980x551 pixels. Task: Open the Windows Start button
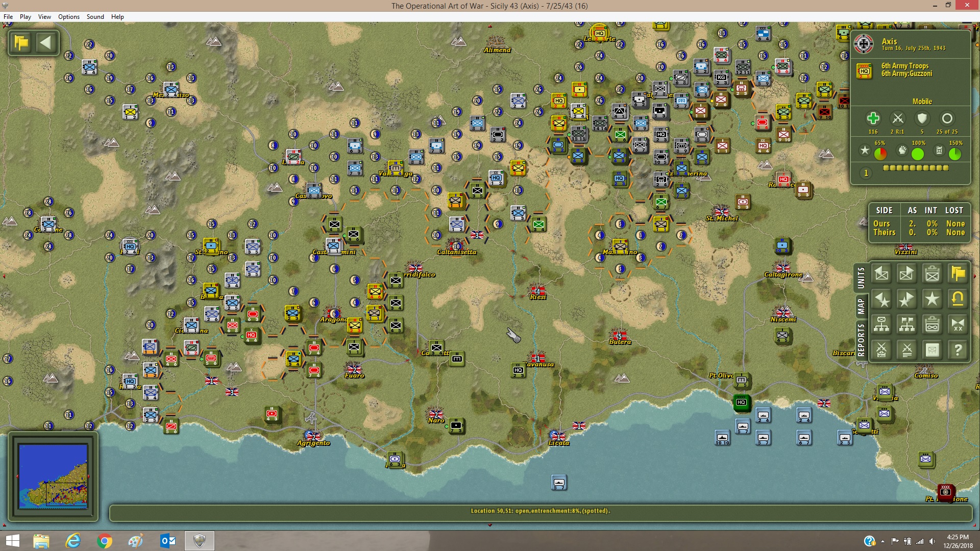12,541
